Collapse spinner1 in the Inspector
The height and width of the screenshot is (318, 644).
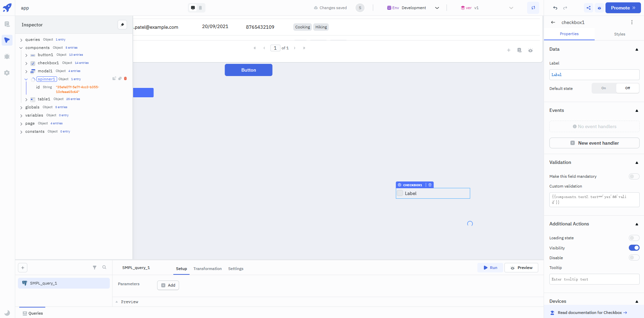point(26,79)
